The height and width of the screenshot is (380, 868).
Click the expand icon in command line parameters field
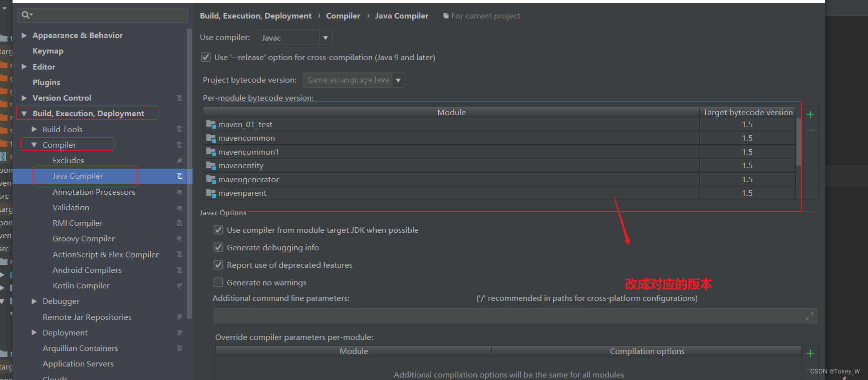[809, 316]
